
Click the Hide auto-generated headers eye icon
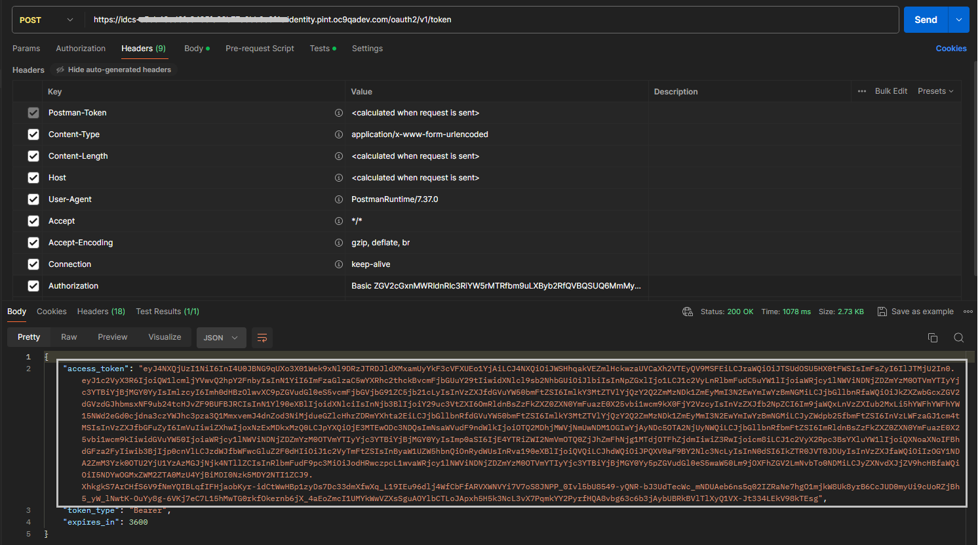tap(60, 70)
